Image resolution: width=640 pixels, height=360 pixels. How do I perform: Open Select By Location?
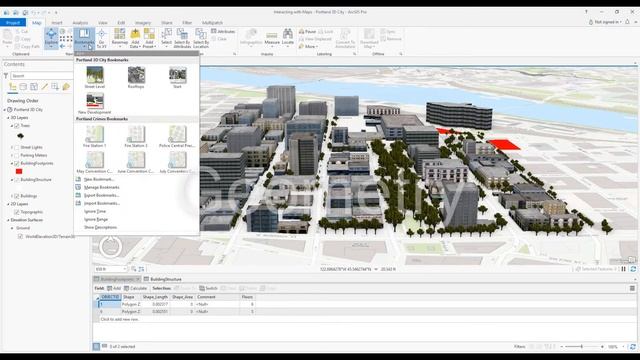(x=201, y=38)
